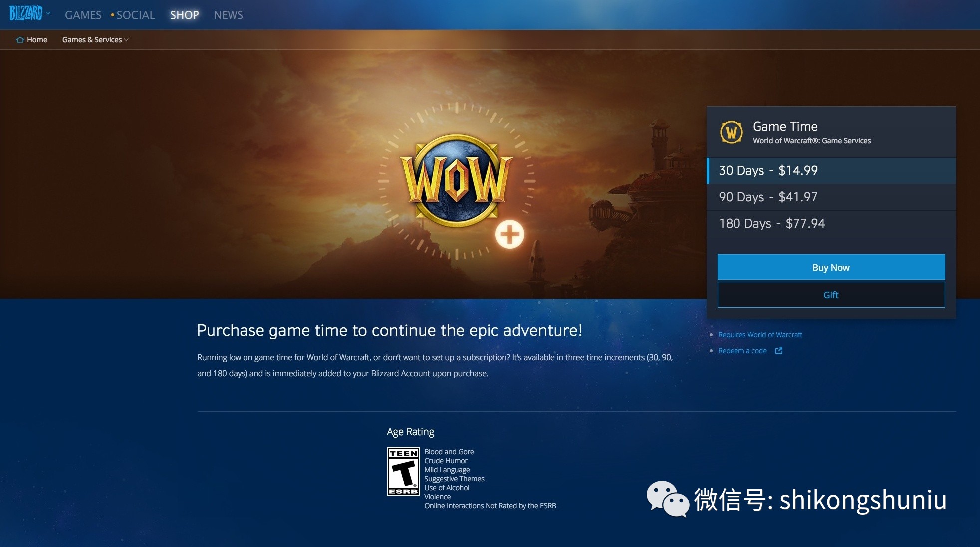Click the Gift button
The image size is (980, 547).
click(831, 295)
